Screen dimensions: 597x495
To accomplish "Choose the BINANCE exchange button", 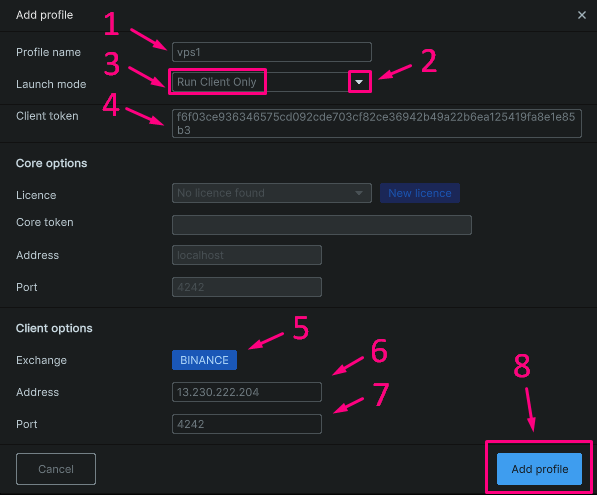I will (x=204, y=360).
